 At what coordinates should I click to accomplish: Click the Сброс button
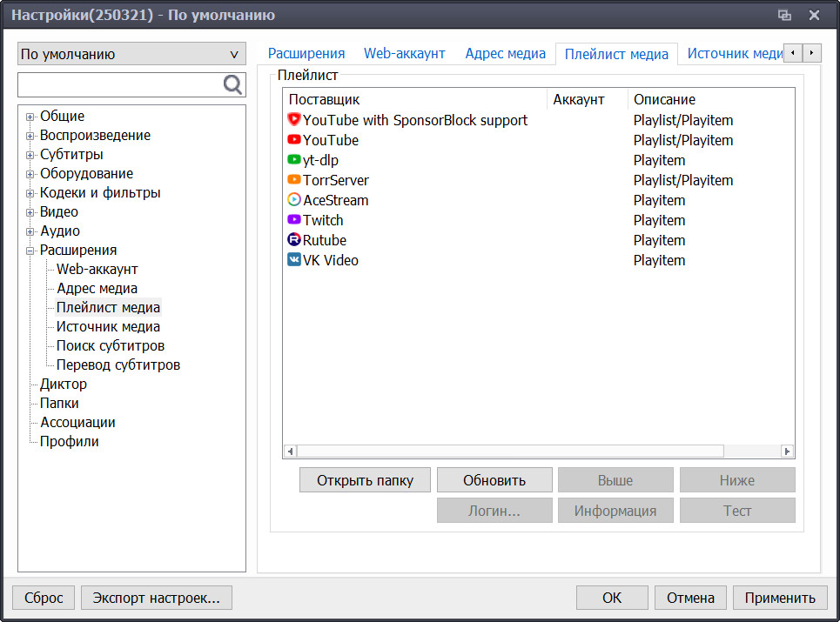pos(44,598)
